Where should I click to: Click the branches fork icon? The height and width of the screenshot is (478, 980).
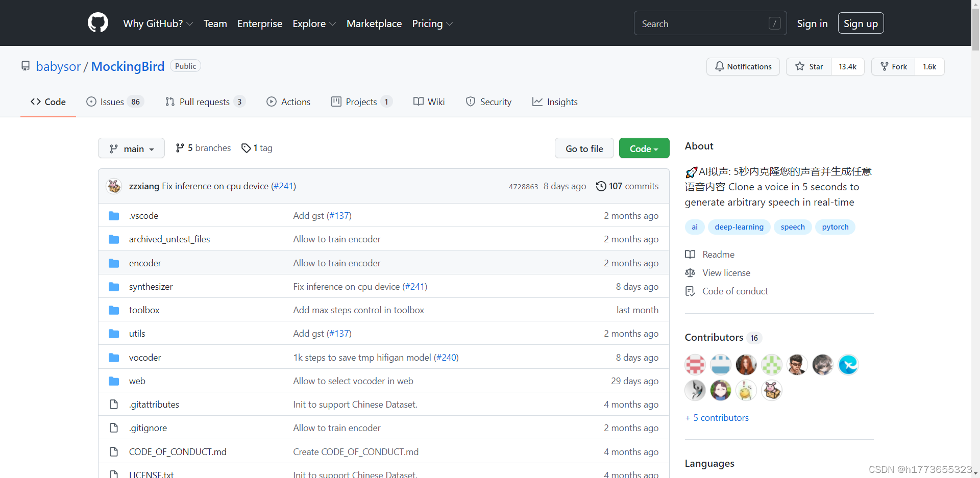[x=180, y=148]
